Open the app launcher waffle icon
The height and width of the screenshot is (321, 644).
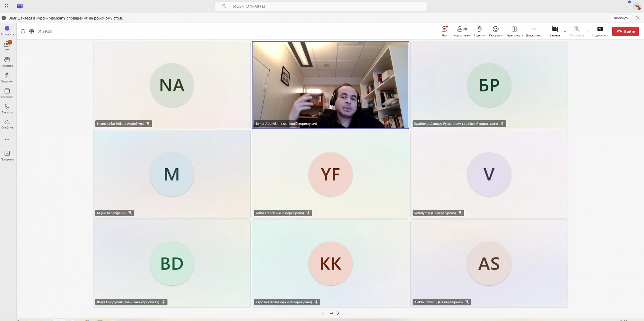[x=7, y=6]
